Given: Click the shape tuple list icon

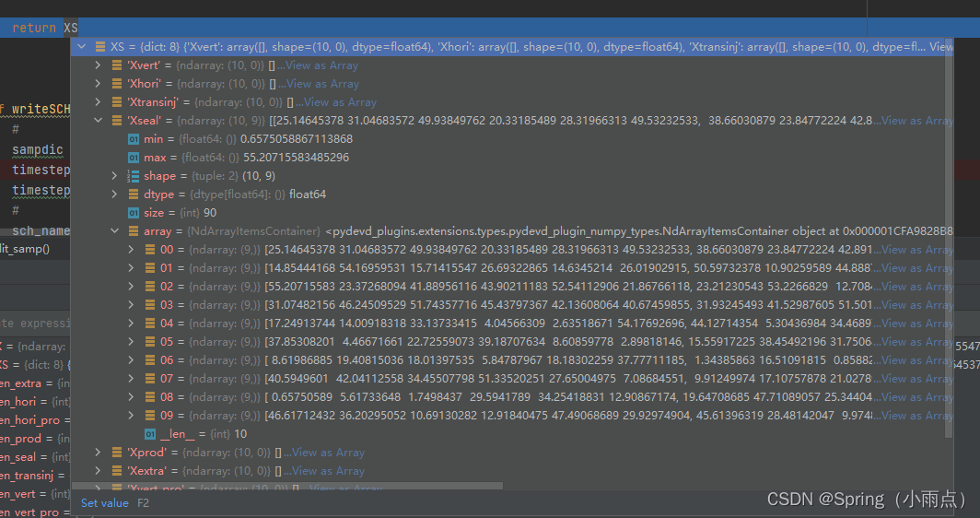Looking at the screenshot, I should [134, 176].
